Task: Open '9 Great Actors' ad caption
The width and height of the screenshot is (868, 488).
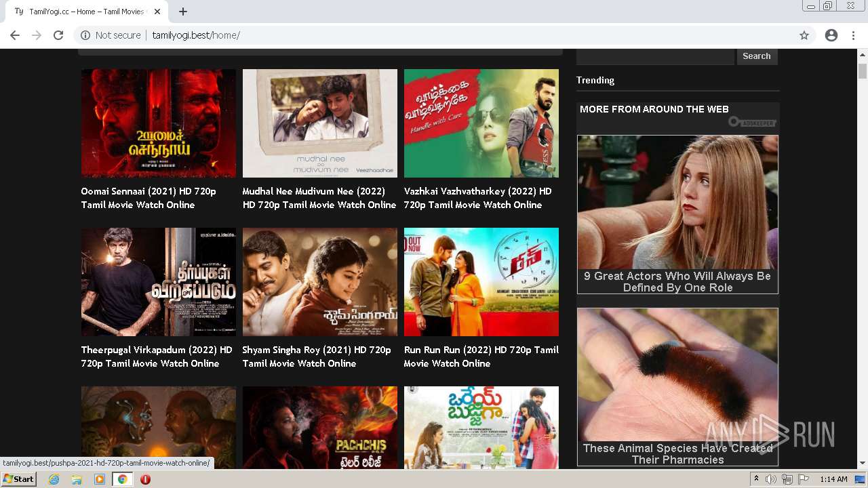Action: tap(677, 282)
